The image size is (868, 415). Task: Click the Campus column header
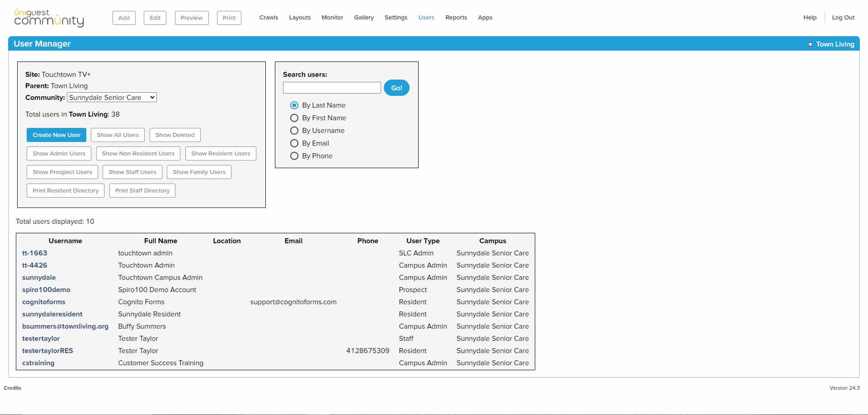point(493,241)
